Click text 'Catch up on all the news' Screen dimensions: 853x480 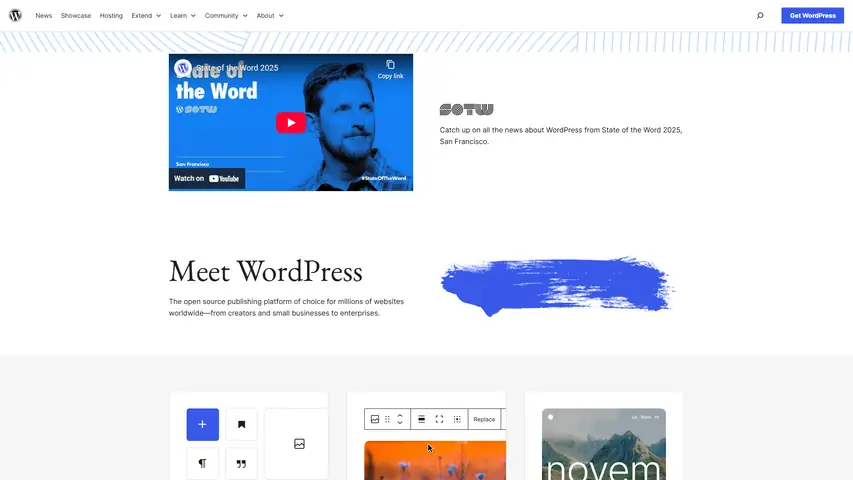click(x=478, y=130)
